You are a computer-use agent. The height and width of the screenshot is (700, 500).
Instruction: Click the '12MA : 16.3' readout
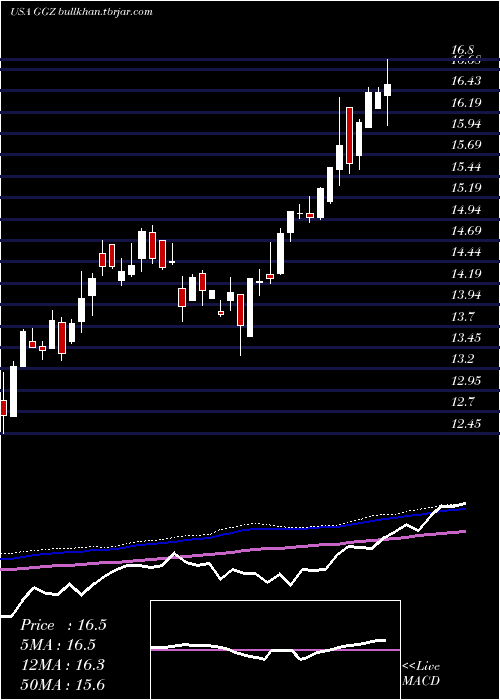[x=62, y=665]
